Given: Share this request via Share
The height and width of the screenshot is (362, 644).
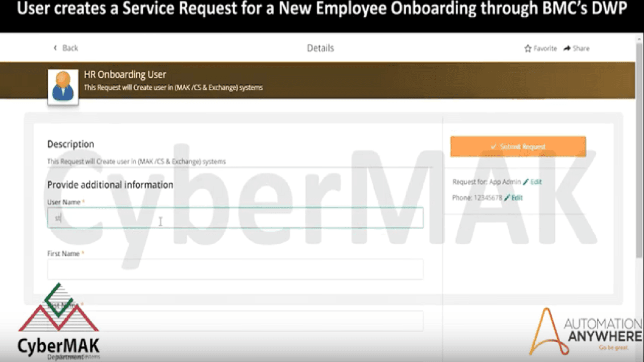Looking at the screenshot, I should [577, 48].
